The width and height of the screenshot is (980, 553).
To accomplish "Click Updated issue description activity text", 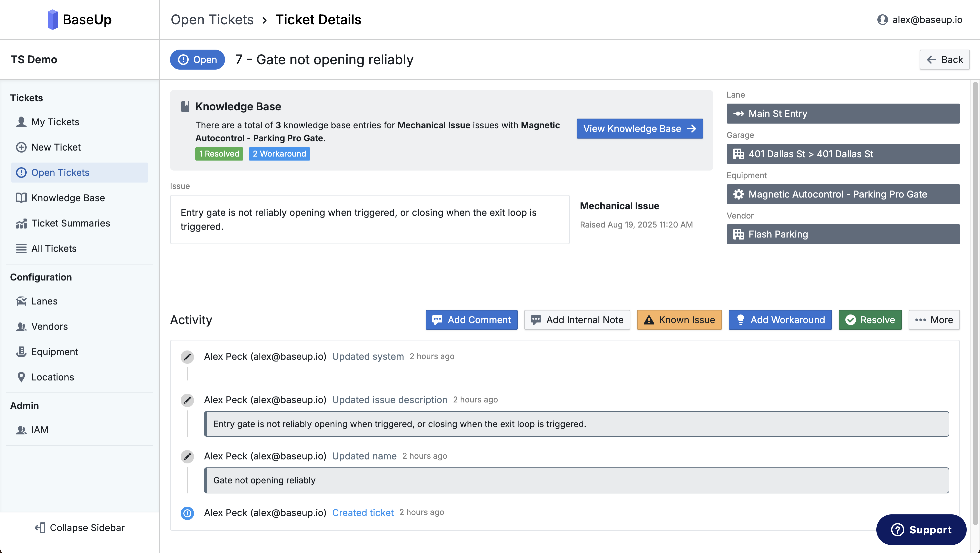I will point(390,400).
